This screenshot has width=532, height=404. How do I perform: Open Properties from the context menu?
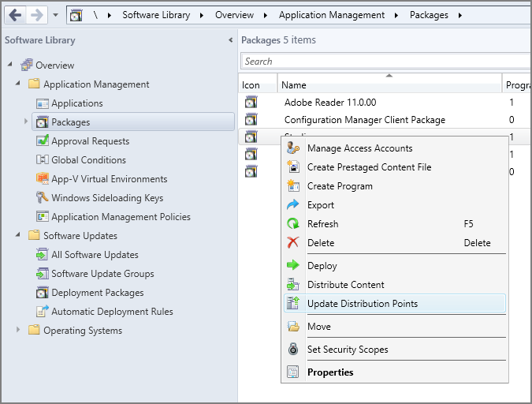pos(330,372)
